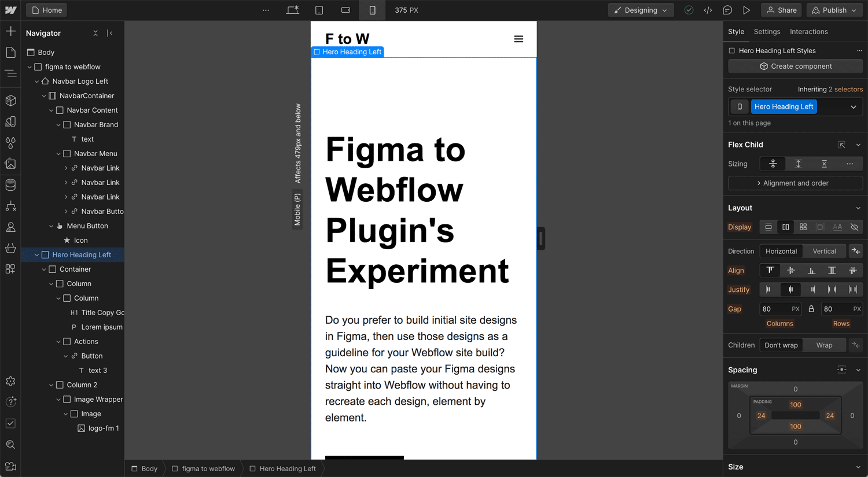The width and height of the screenshot is (868, 477).
Task: Select Don't wrap for children
Action: pos(781,345)
